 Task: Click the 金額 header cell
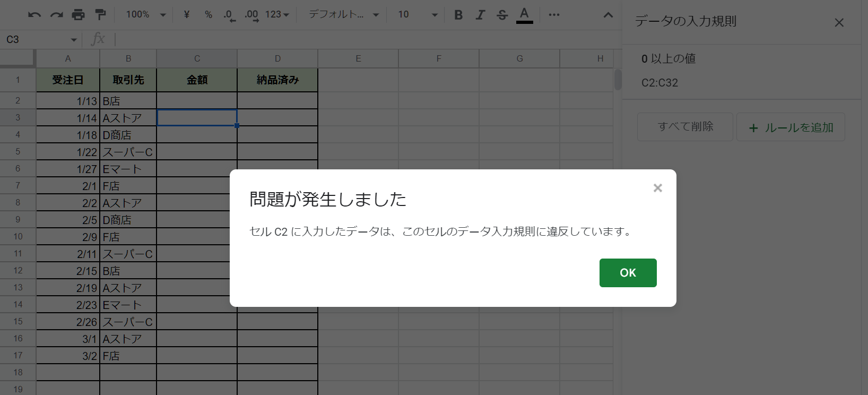197,80
